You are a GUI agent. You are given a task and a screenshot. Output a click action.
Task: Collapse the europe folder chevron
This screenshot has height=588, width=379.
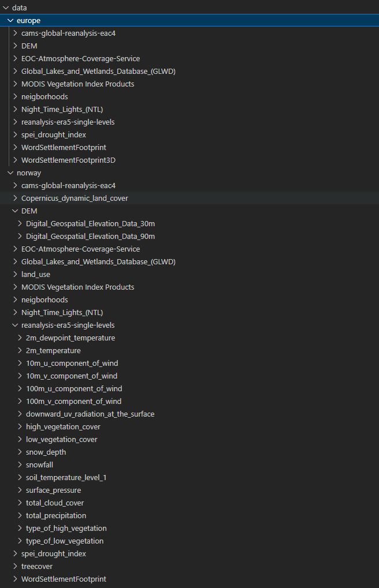pos(10,21)
